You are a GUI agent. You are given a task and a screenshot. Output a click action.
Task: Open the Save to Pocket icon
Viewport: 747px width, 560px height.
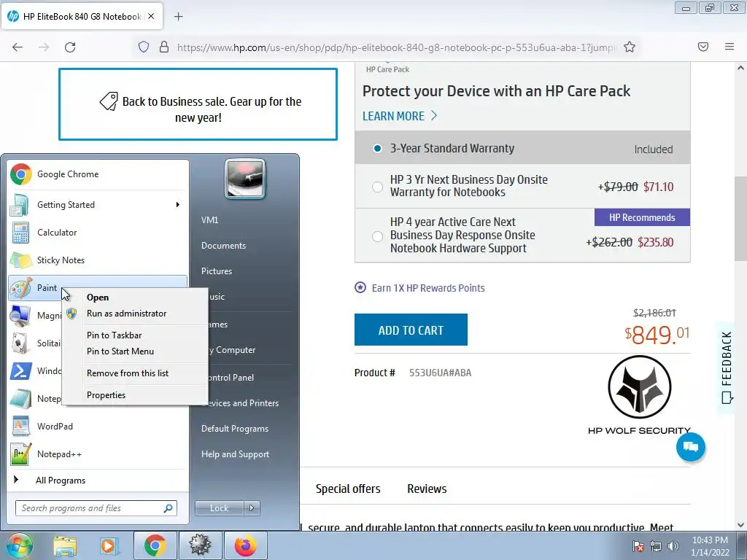703,47
